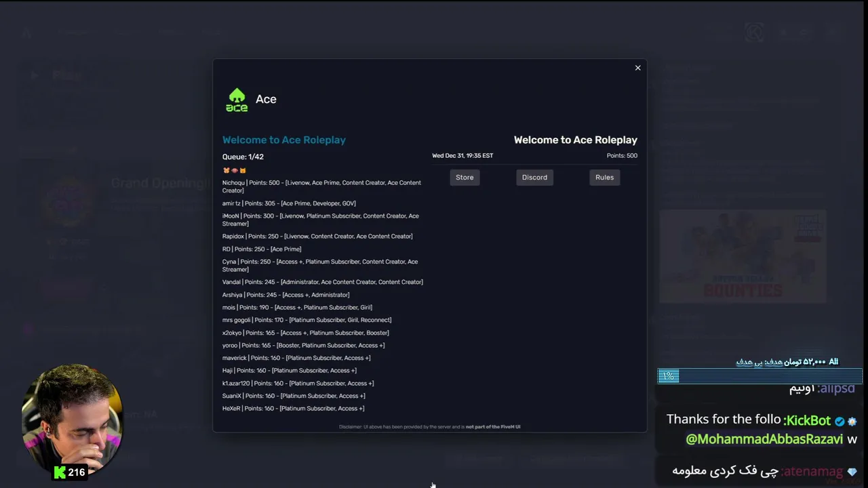Image resolution: width=868 pixels, height=488 pixels.
Task: Click the Bounties promo image in background
Action: (x=743, y=256)
